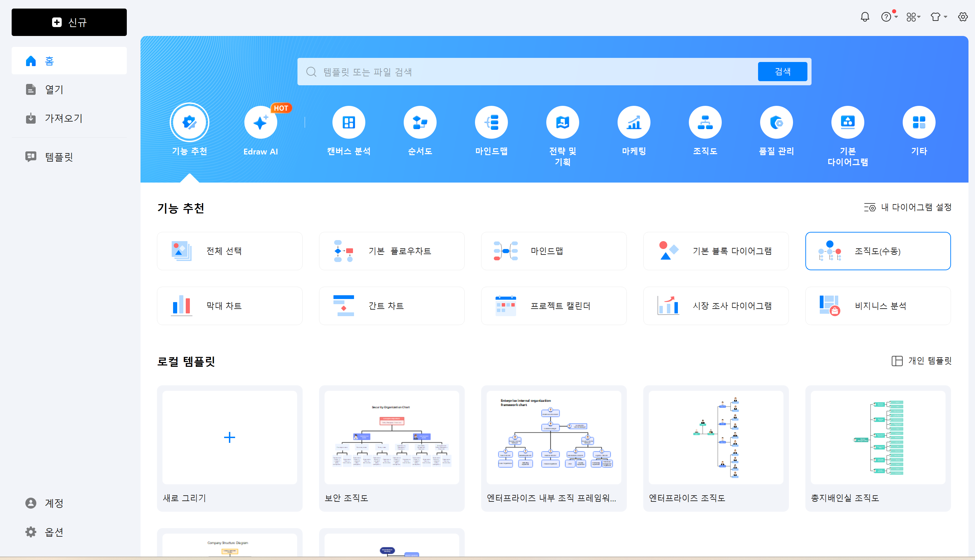Choose 기본 블록 다이어그램 card

tap(716, 251)
